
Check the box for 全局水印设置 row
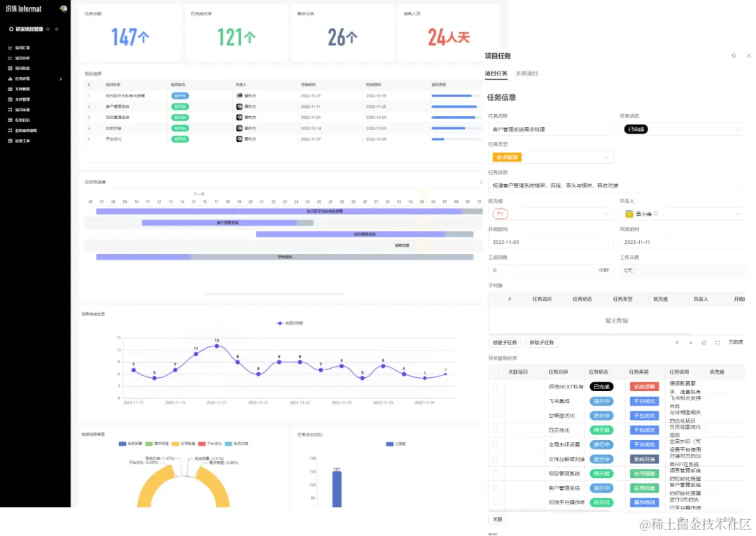[496, 444]
